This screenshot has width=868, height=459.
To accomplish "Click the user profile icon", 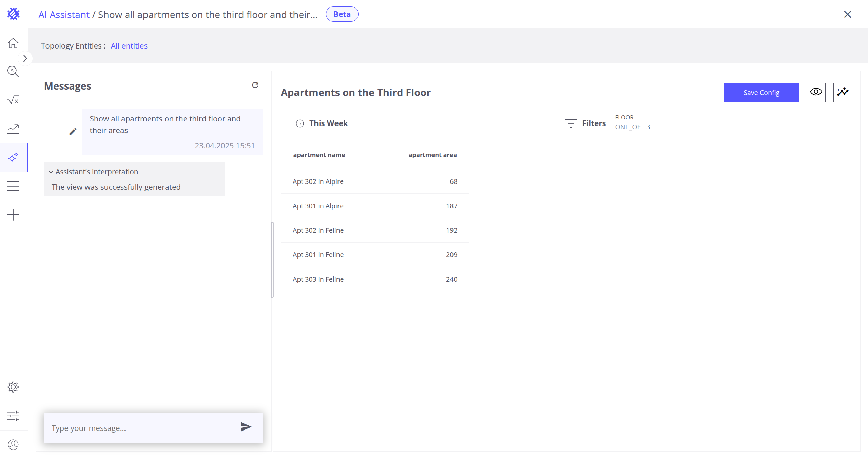I will coord(13,444).
